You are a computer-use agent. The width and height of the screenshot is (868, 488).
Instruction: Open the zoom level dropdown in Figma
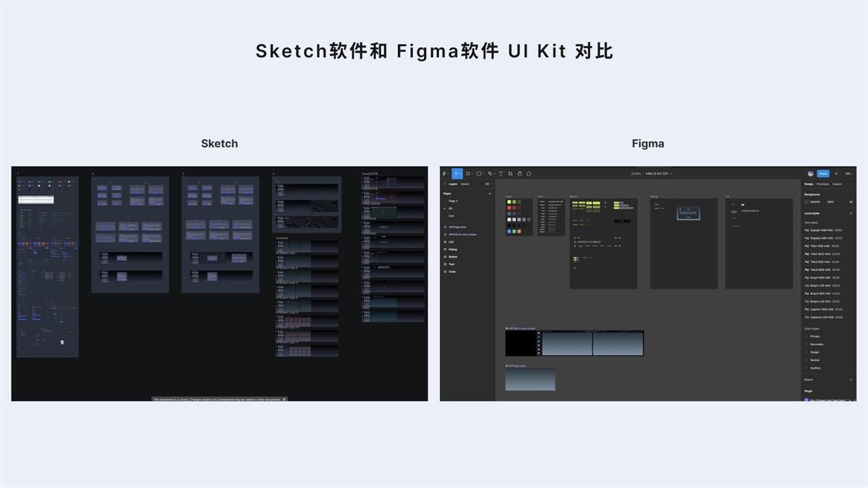[x=849, y=174]
